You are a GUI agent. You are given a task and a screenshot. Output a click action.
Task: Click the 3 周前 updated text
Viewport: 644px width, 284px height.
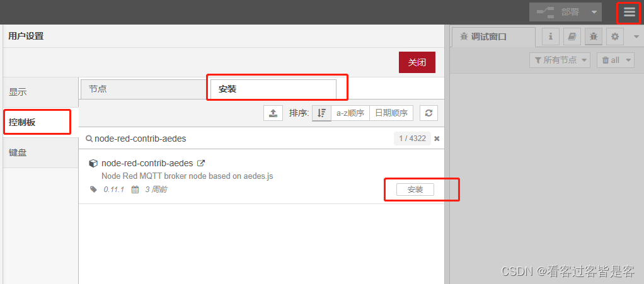pyautogui.click(x=156, y=190)
